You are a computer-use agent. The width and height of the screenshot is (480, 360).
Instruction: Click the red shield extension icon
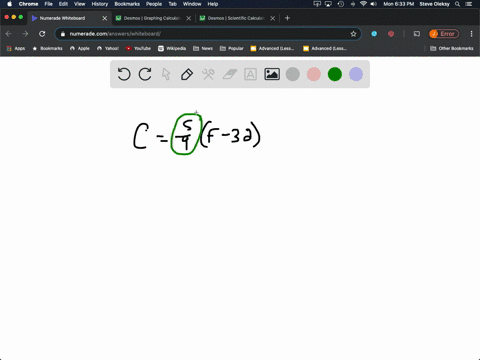[x=391, y=34]
